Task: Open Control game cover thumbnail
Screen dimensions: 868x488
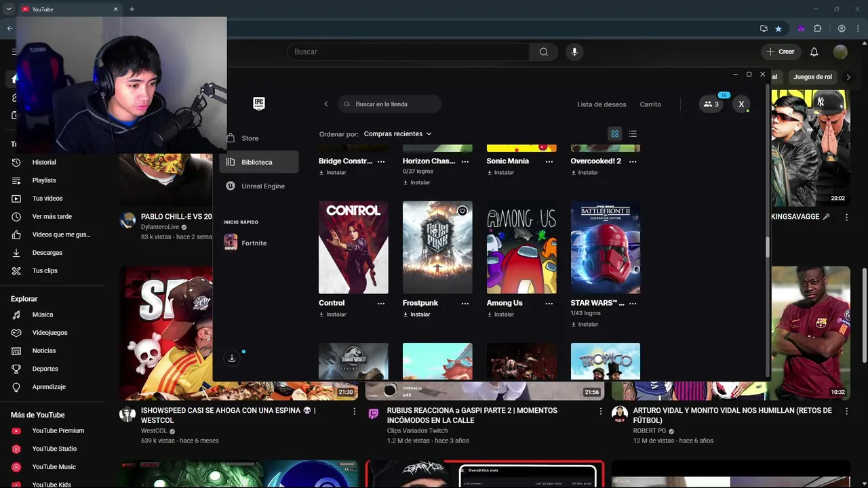Action: pyautogui.click(x=353, y=247)
